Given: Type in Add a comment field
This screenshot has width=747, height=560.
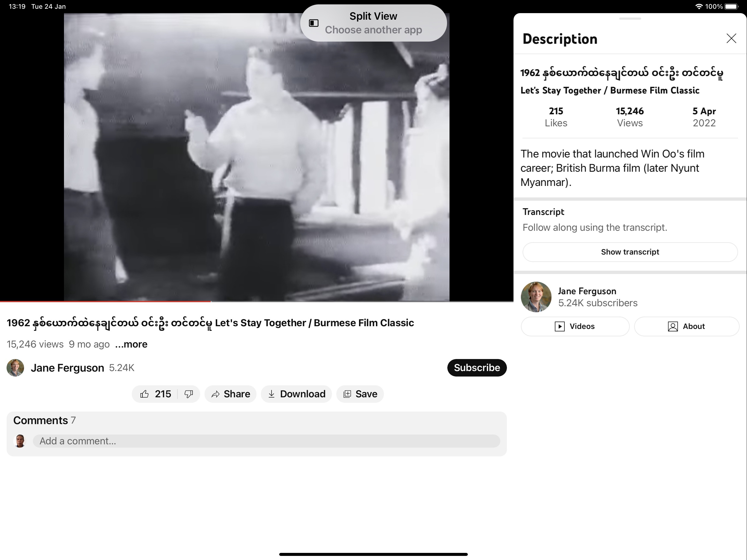Looking at the screenshot, I should tap(266, 441).
